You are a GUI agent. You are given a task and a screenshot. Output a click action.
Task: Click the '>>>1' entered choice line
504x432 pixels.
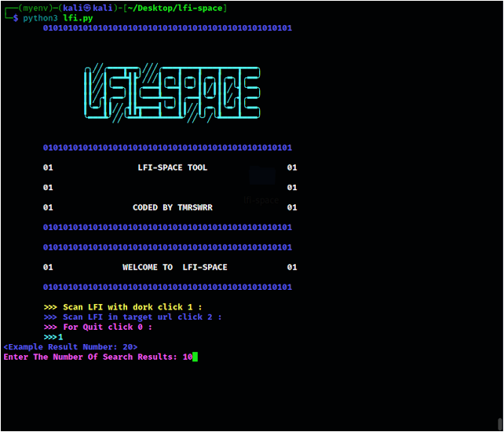[53, 337]
